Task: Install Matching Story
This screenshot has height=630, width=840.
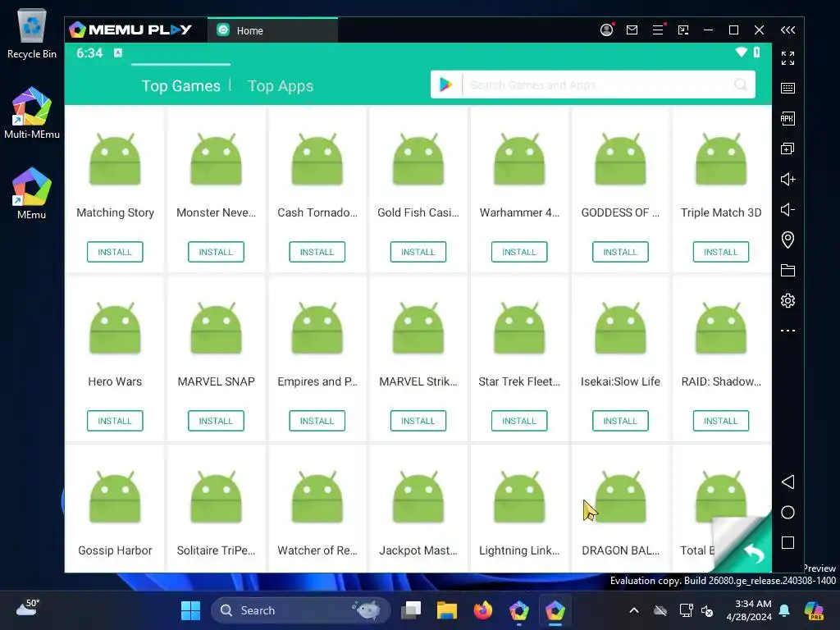Action: click(x=115, y=252)
